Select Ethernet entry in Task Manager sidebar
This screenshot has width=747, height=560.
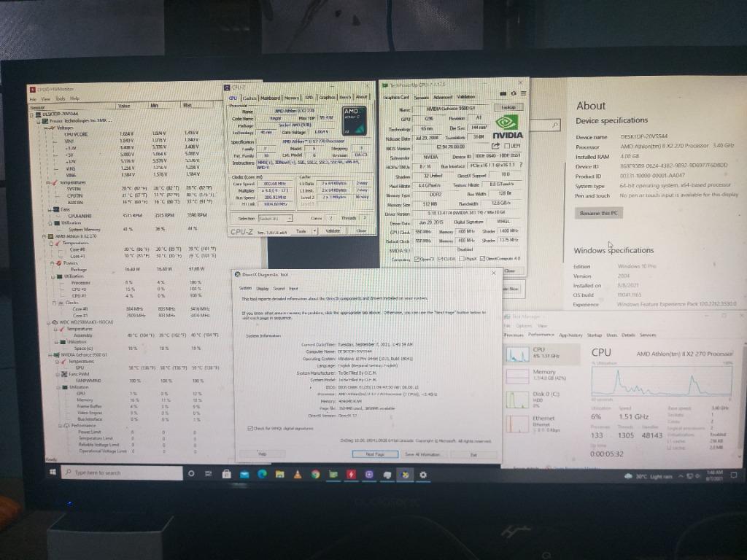543,424
